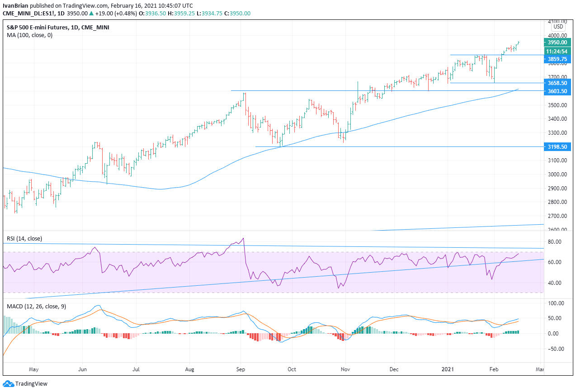Click the blue 3198.50 support level tag
This screenshot has height=392, width=576.
point(557,146)
